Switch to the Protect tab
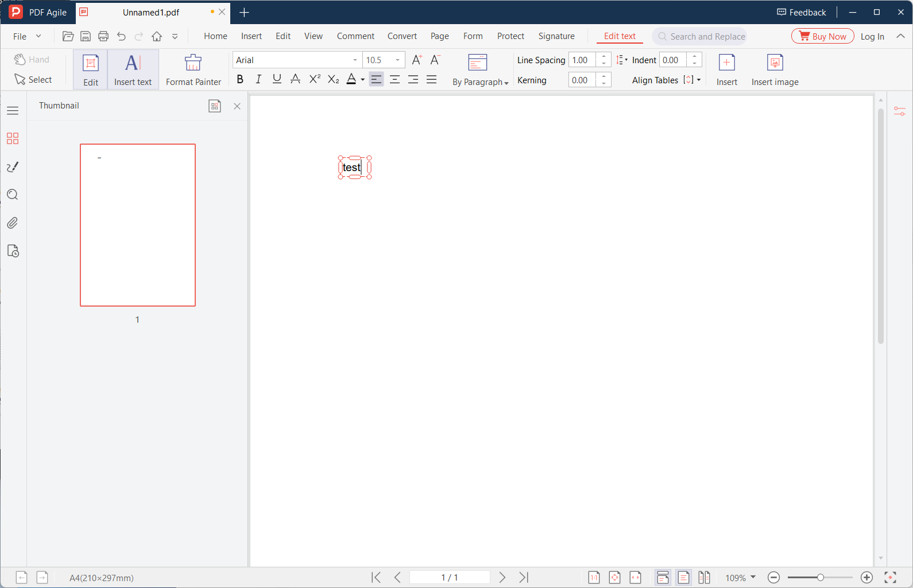Image resolution: width=913 pixels, height=588 pixels. pos(510,36)
